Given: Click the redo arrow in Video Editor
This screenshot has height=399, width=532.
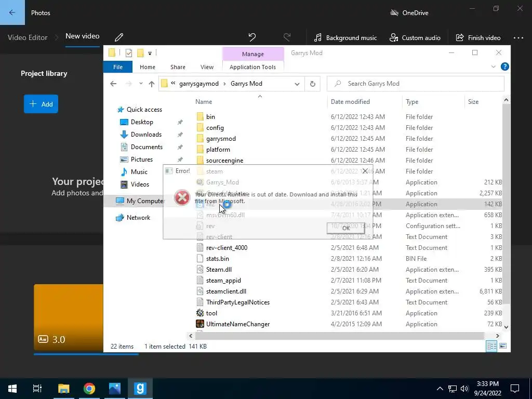Looking at the screenshot, I should click(x=287, y=37).
